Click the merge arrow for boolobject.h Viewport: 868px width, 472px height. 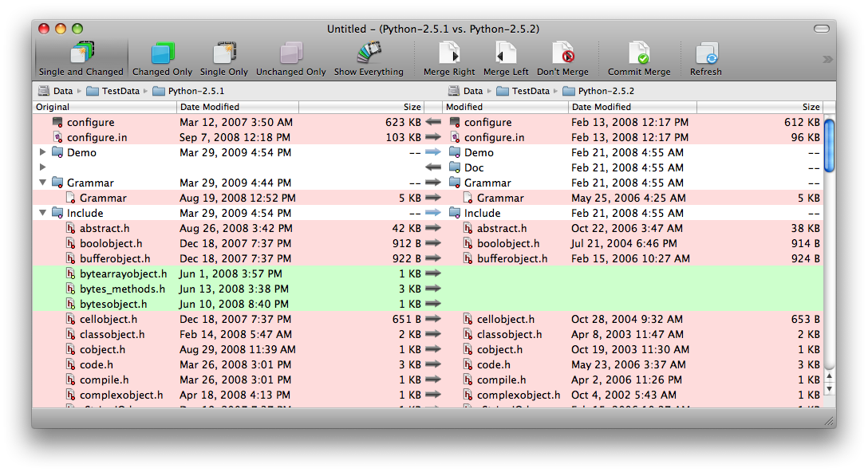click(x=433, y=243)
